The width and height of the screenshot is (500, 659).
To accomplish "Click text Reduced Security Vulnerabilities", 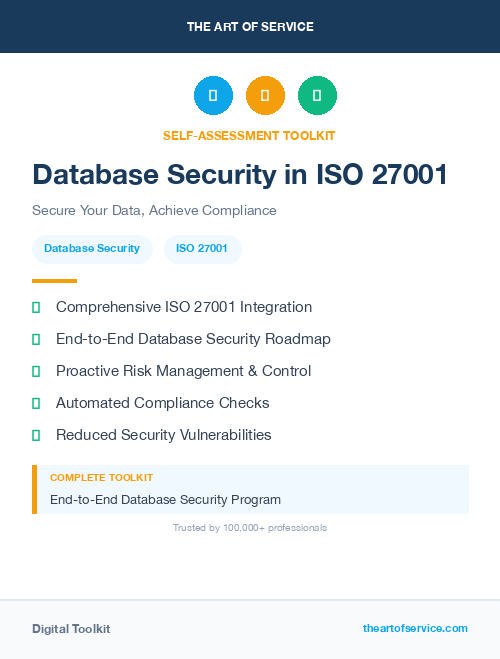I will point(164,435).
